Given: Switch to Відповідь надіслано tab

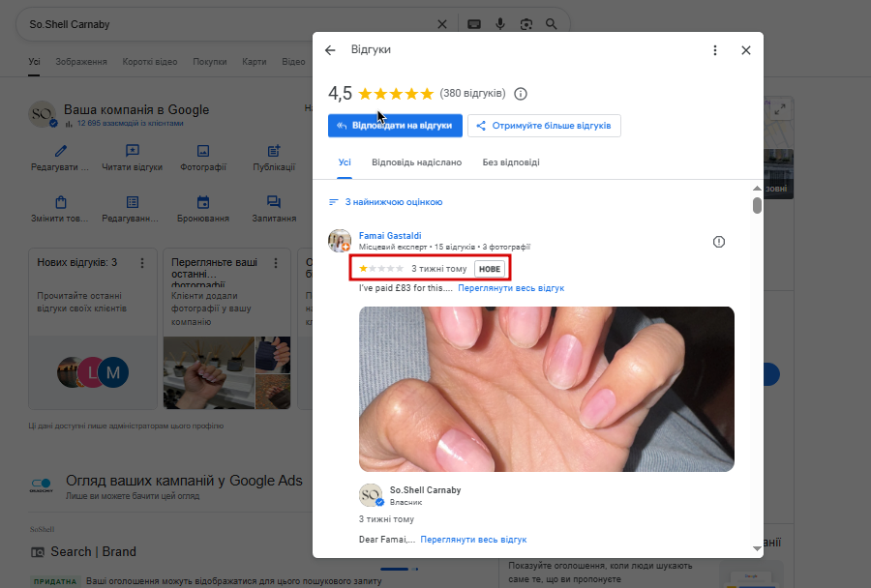Looking at the screenshot, I should pos(416,162).
